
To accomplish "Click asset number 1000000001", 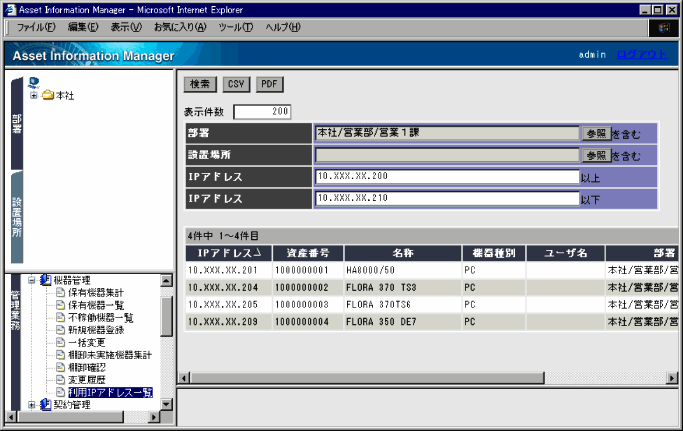I will (x=308, y=270).
